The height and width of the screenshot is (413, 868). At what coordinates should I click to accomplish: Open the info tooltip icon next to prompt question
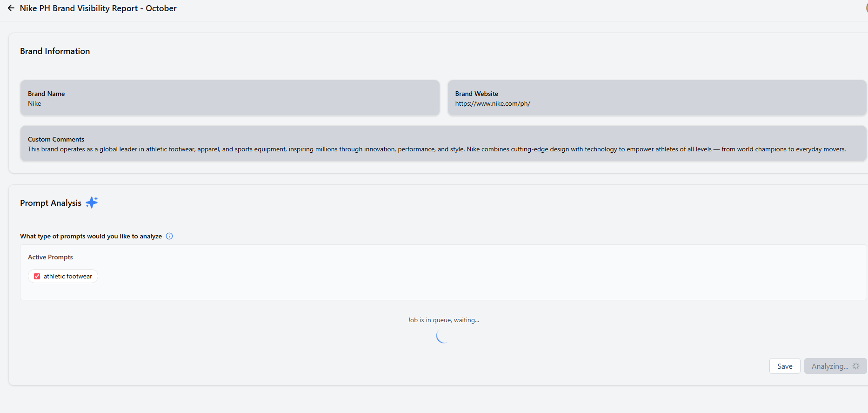(169, 236)
